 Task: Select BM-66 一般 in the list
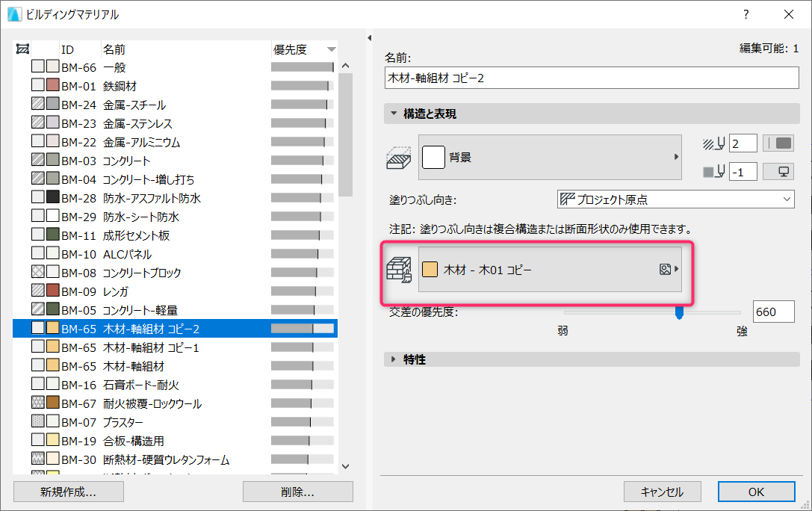tap(175, 67)
